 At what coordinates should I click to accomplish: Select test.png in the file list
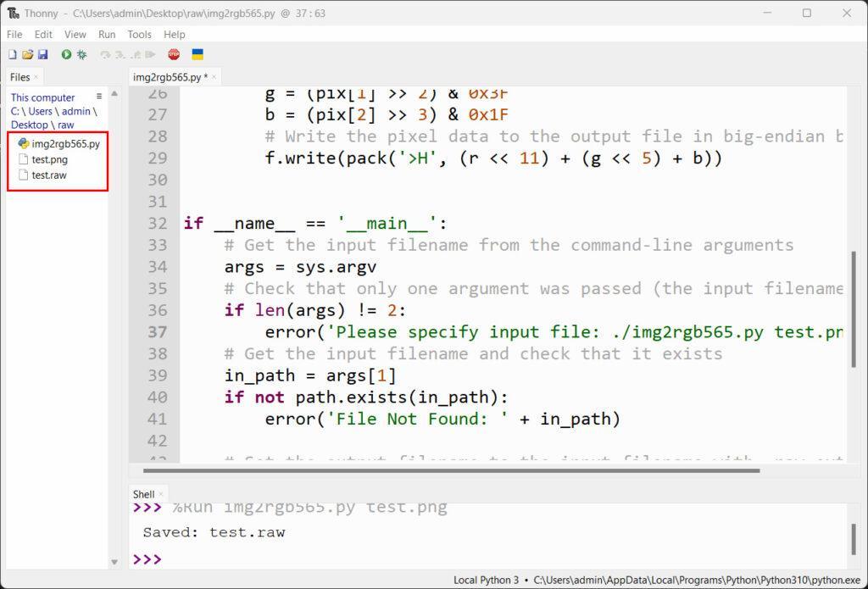pyautogui.click(x=49, y=159)
